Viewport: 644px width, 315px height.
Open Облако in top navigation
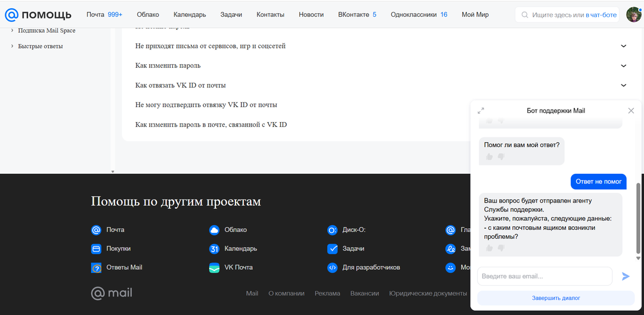[x=148, y=15]
